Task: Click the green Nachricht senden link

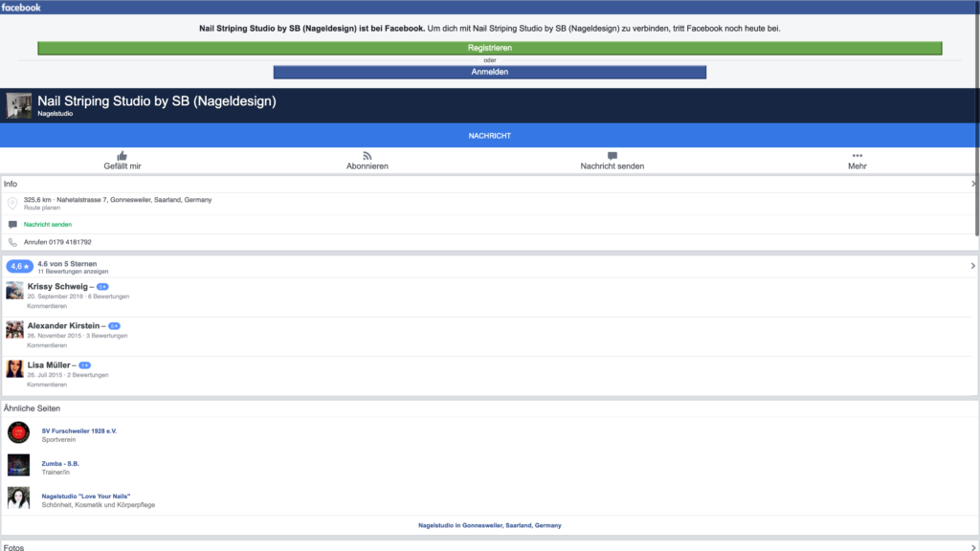Action: (48, 224)
